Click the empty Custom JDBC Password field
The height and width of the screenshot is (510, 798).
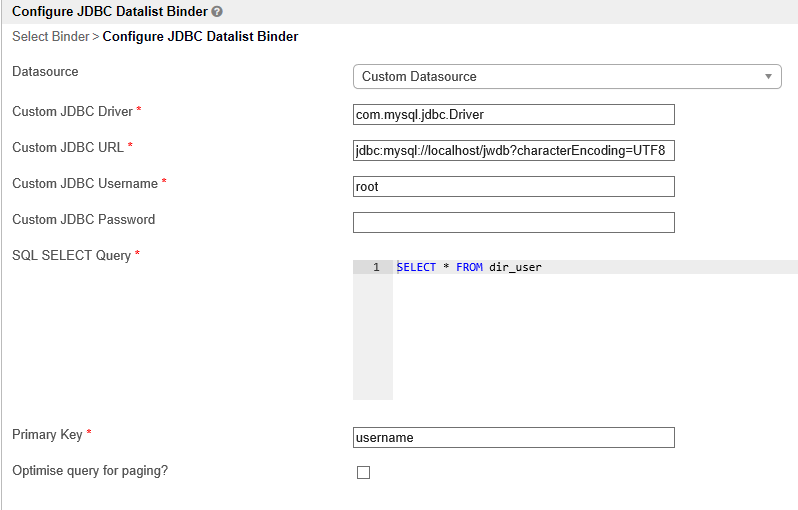point(514,222)
